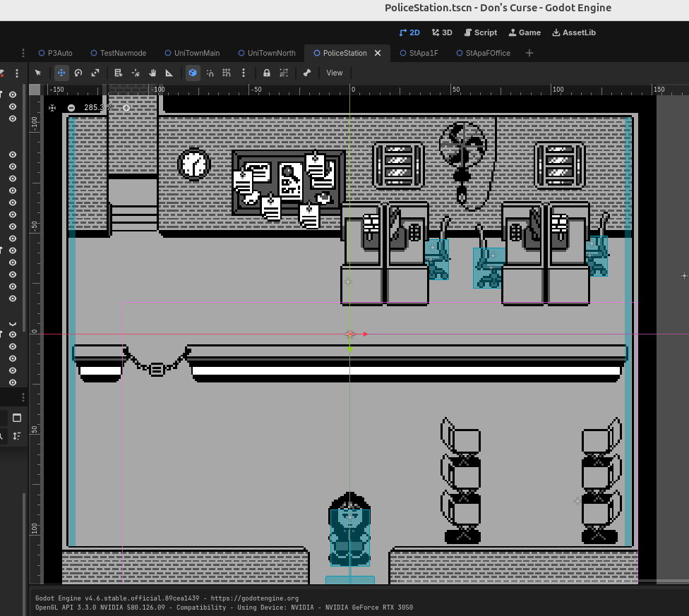Screen dimensions: 689x616
Task: Activate the Select Mode arrow tool
Action: (38, 73)
